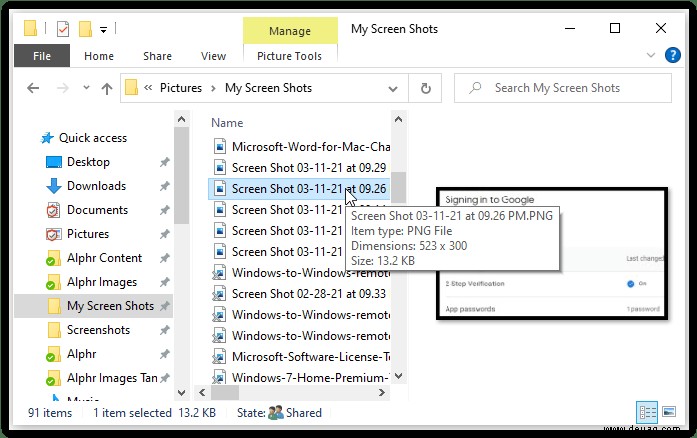Go up one folder level
The image size is (697, 438).
pyautogui.click(x=107, y=88)
